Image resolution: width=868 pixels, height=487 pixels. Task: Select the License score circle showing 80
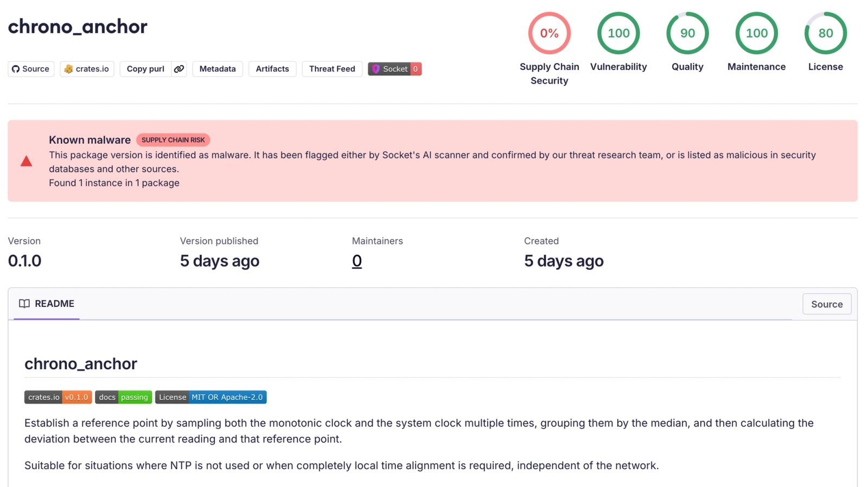point(826,33)
